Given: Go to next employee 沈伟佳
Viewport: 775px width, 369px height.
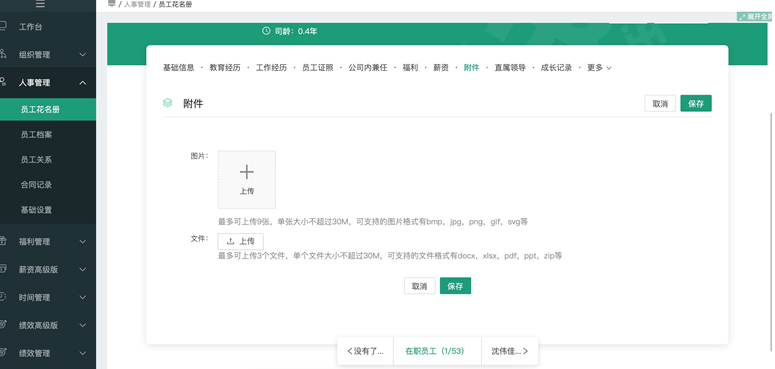Looking at the screenshot, I should tap(510, 351).
